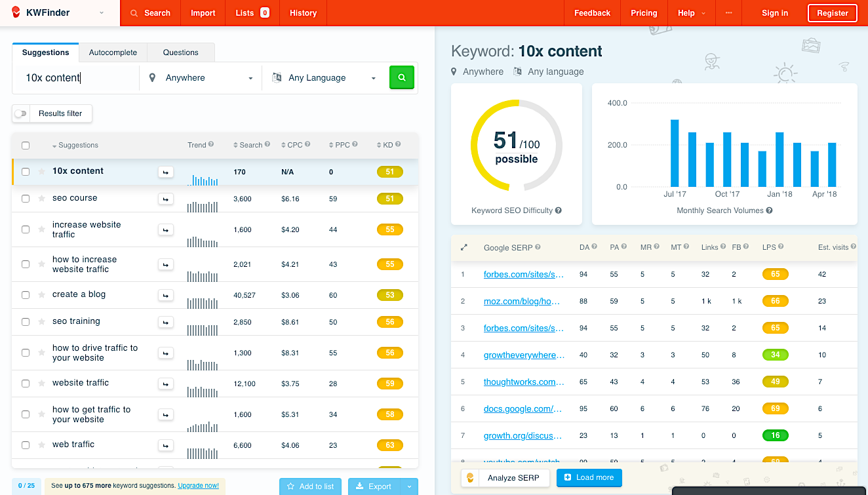Screen dimensions: 868x495
Task: Click the Upgrade now! link
Action: tap(198, 486)
